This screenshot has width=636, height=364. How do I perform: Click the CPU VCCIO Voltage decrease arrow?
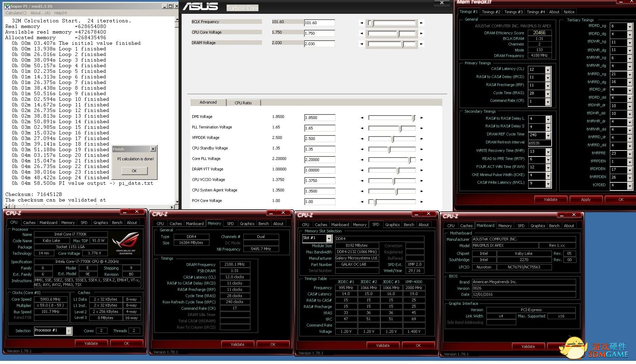click(362, 181)
